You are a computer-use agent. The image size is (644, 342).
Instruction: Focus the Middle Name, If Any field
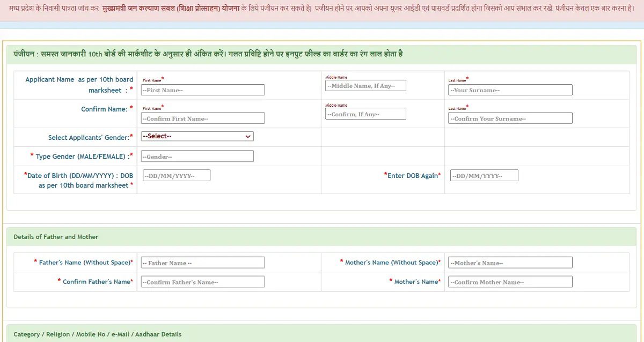click(x=365, y=86)
